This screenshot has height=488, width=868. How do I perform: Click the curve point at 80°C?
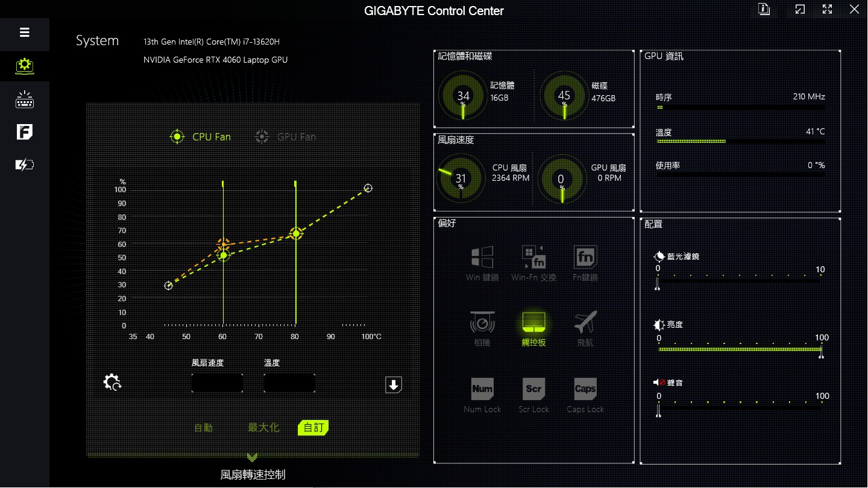[296, 234]
